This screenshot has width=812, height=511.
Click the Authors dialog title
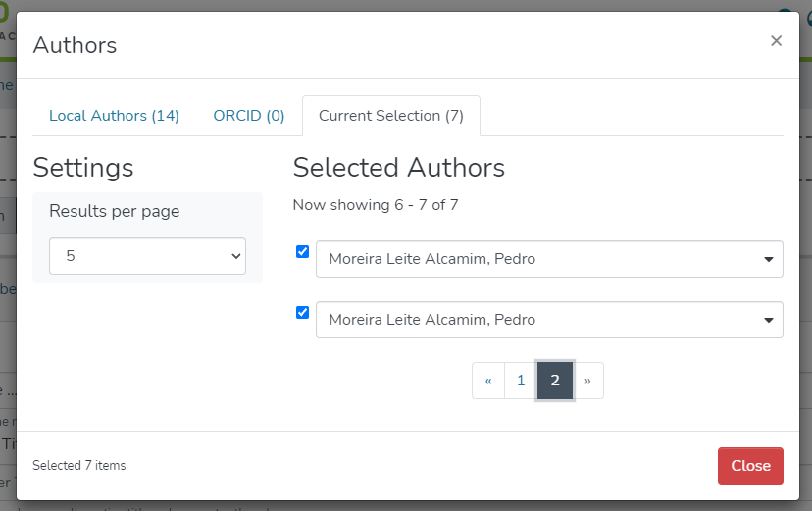(x=75, y=45)
